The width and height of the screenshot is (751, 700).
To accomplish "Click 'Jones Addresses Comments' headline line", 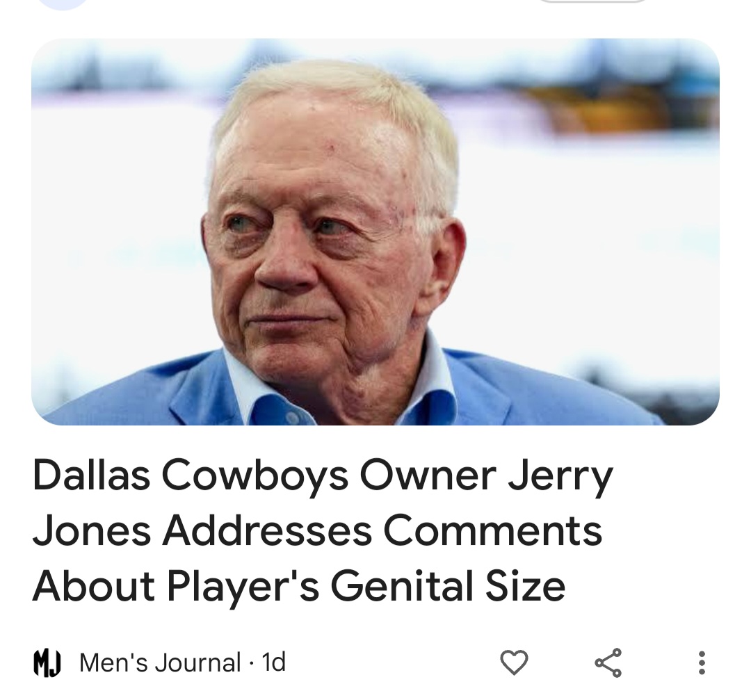I will tap(317, 531).
